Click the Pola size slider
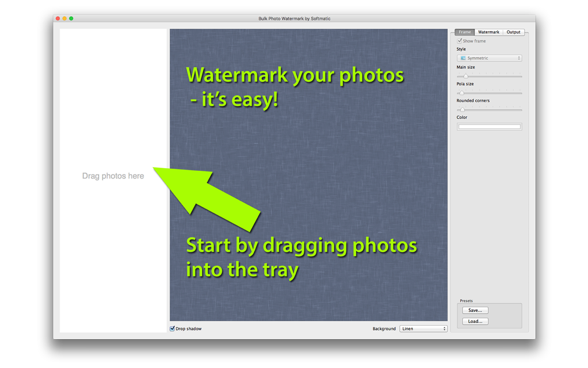This screenshot has height=368, width=588. 489,93
